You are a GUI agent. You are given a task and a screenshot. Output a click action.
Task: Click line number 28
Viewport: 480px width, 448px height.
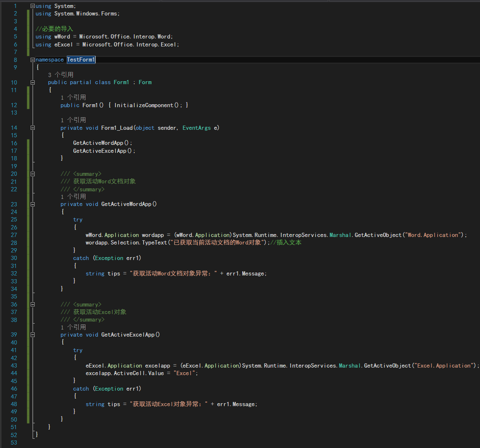pos(14,242)
